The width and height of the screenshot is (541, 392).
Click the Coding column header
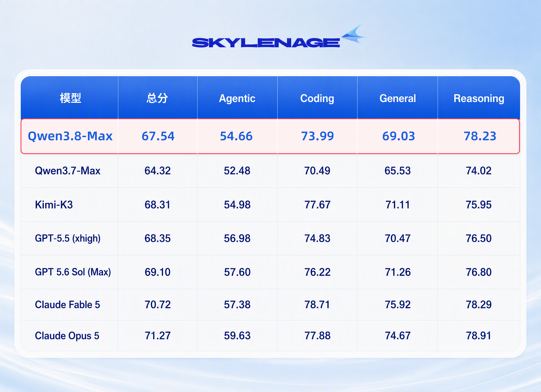click(x=317, y=99)
